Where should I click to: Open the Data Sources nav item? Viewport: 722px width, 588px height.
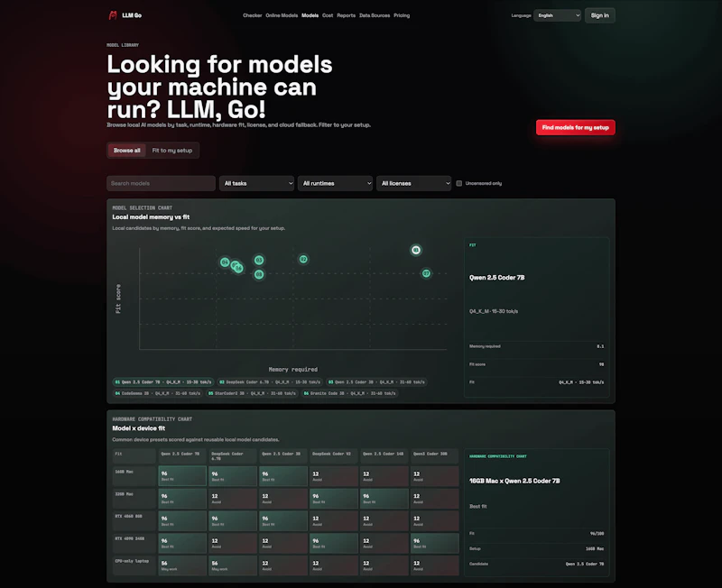(375, 15)
